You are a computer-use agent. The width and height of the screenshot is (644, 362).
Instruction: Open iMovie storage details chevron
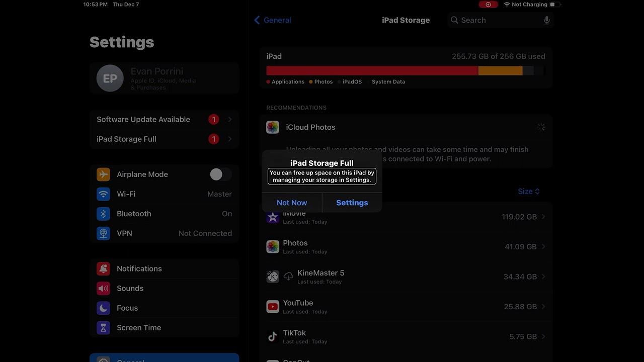pos(543,217)
